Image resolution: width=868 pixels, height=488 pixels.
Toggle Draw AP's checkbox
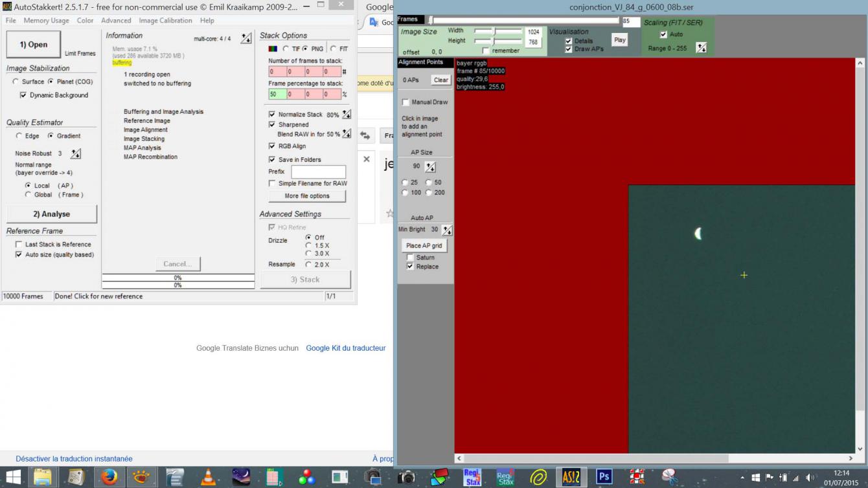click(x=568, y=49)
